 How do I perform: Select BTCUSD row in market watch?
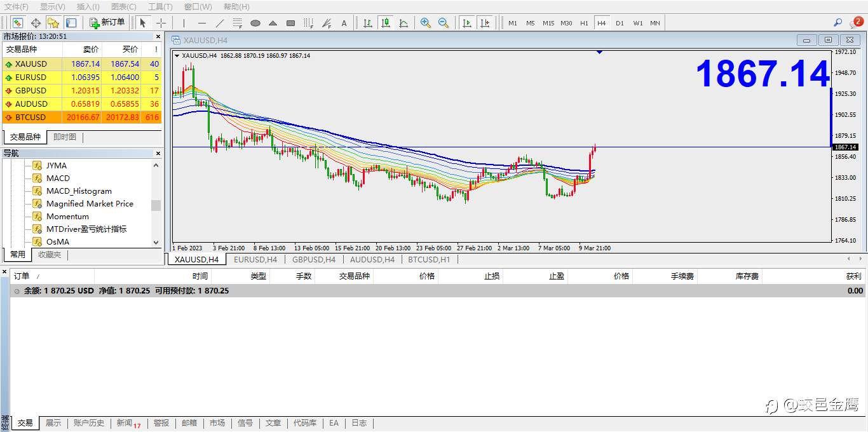[x=31, y=118]
